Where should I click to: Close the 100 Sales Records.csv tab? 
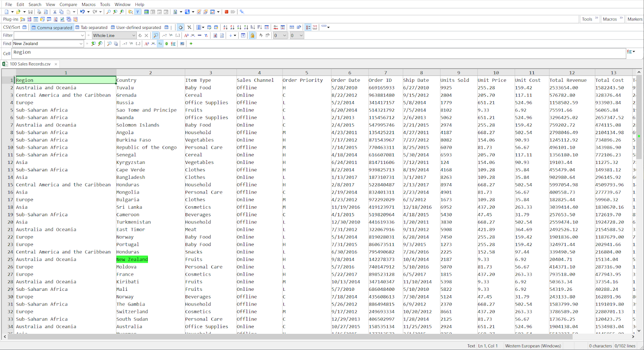click(x=56, y=64)
